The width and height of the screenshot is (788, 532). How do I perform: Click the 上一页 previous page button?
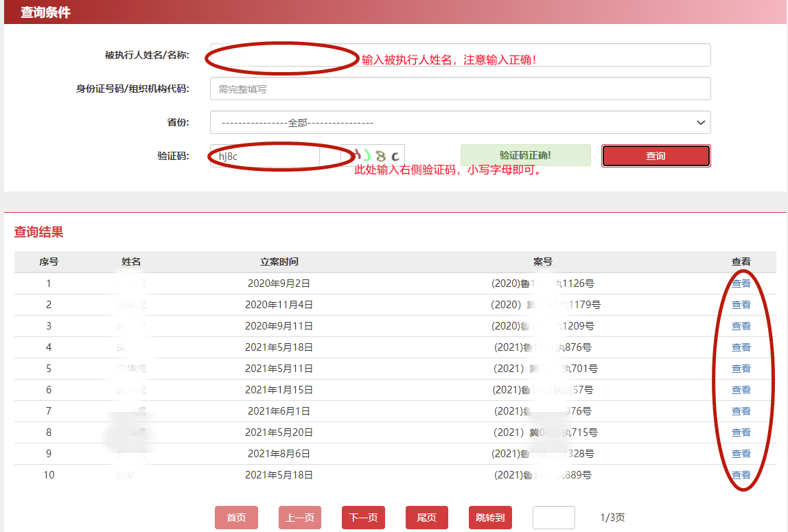point(299,518)
